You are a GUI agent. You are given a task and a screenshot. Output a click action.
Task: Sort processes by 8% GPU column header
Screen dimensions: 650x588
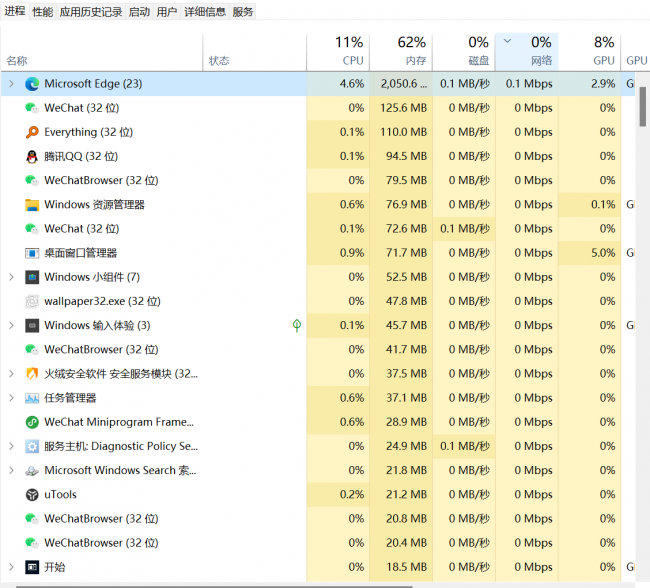tap(589, 53)
